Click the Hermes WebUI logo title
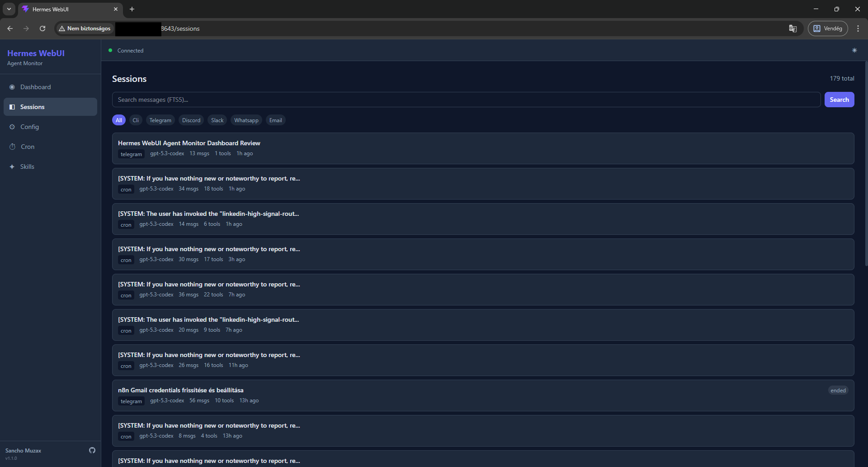868x467 pixels. coord(36,53)
